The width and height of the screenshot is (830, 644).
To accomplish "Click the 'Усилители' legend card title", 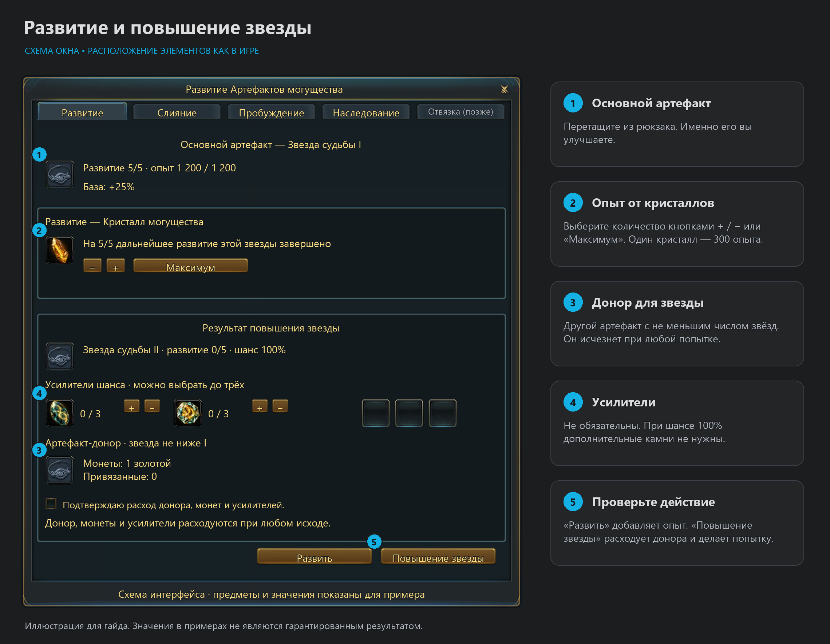I will coord(624,402).
